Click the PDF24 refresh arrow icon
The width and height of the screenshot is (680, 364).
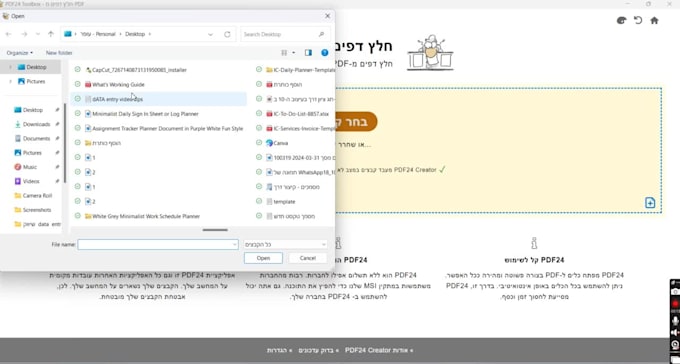(x=638, y=20)
